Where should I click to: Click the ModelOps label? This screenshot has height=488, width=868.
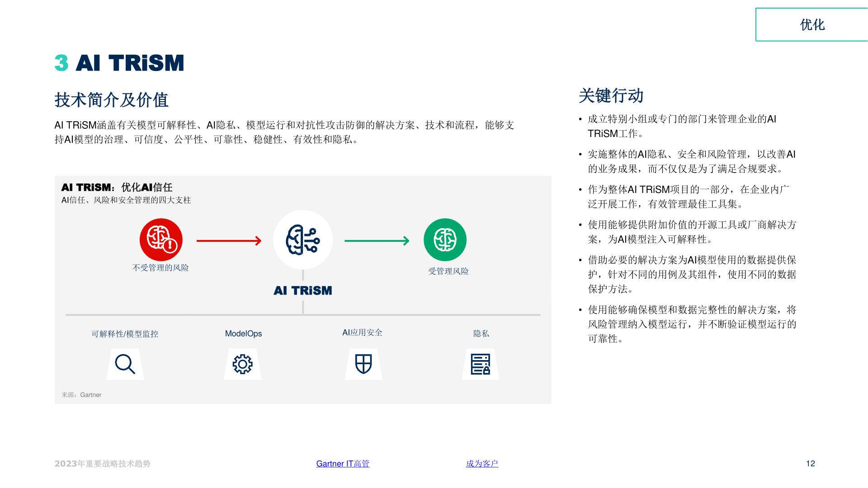click(x=244, y=334)
